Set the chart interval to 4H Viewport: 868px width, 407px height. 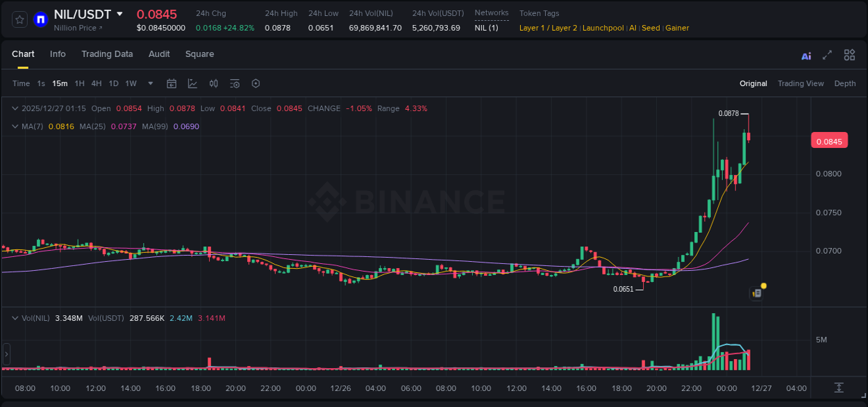tap(96, 83)
